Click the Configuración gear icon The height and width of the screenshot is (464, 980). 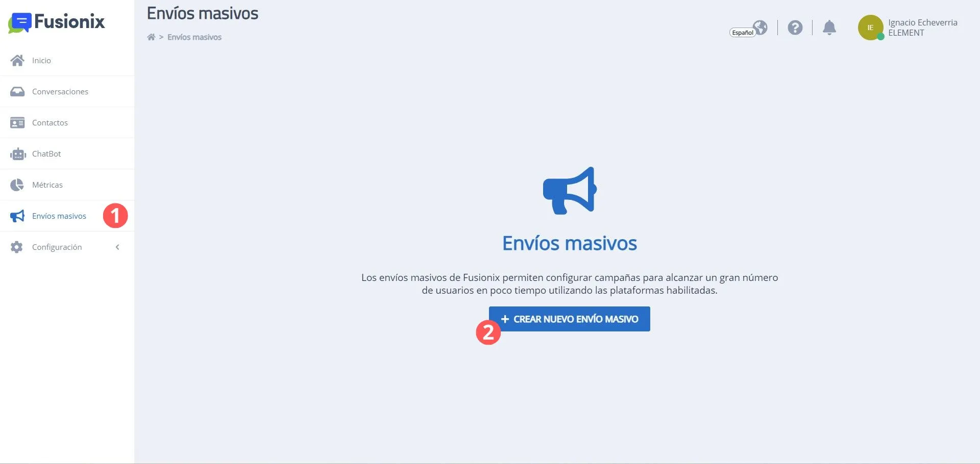17,247
